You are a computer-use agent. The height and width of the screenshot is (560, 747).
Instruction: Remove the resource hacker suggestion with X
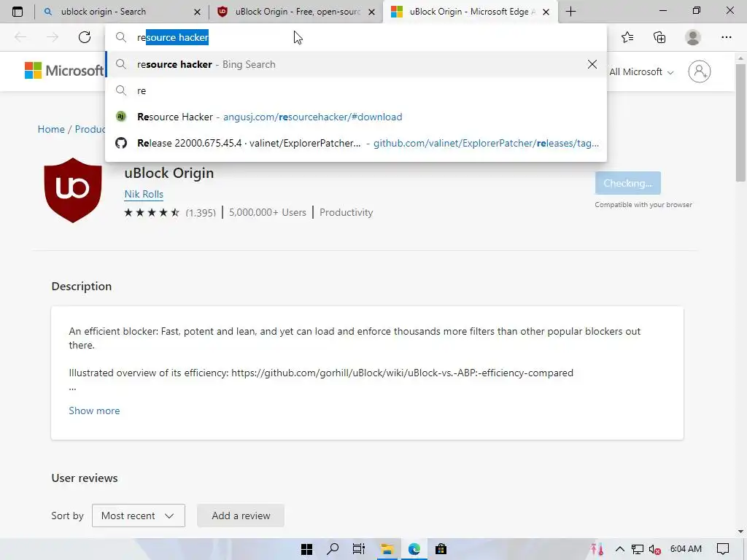[592, 64]
